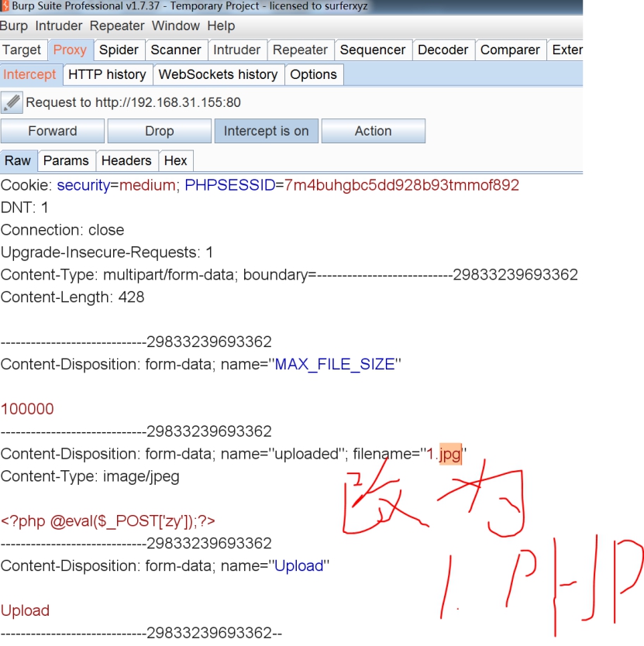Viewport: 644px width, 646px height.
Task: Open the Action menu button
Action: [x=373, y=131]
